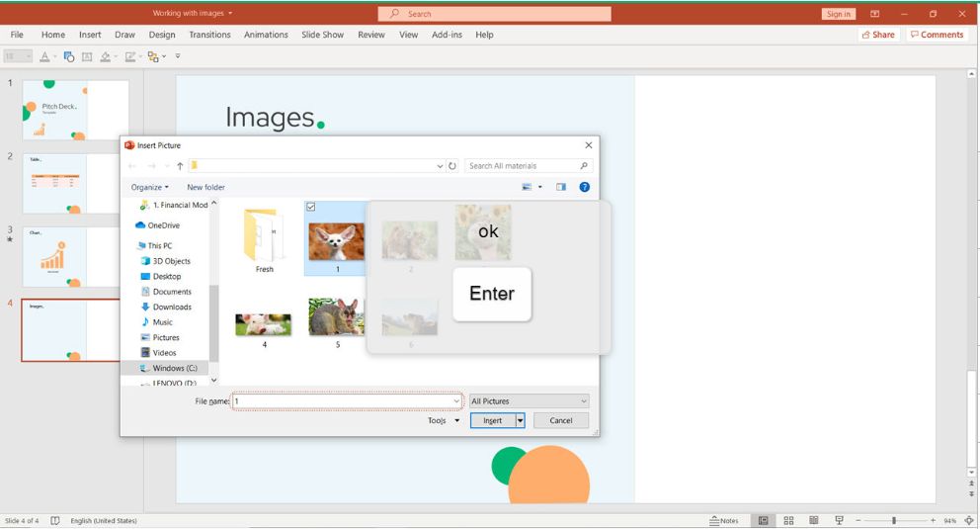
Task: Open the File menu
Action: tap(17, 35)
